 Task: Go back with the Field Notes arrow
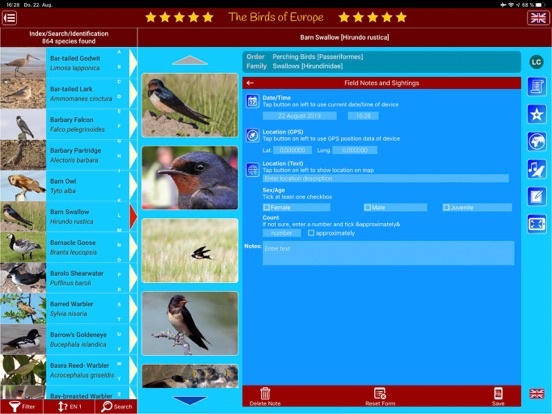pos(250,83)
